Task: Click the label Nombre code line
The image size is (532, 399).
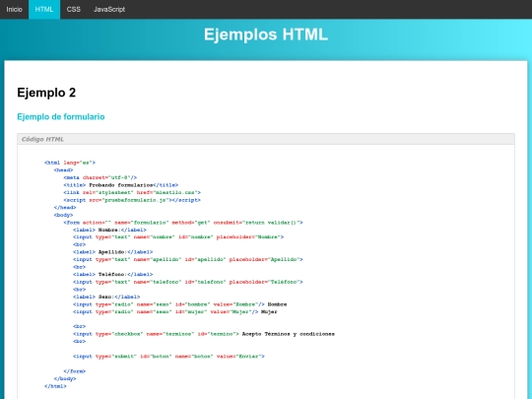Action: [x=109, y=230]
